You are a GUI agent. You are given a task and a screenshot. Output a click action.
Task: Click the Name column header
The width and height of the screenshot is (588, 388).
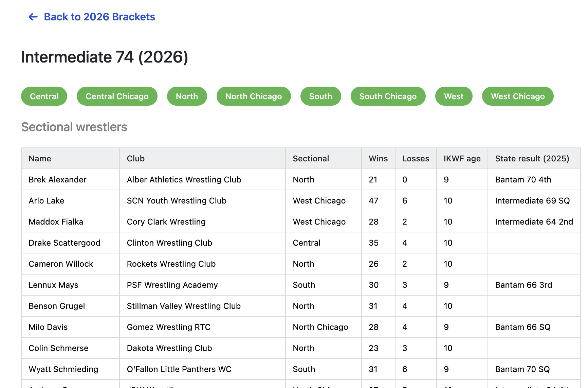pyautogui.click(x=40, y=159)
